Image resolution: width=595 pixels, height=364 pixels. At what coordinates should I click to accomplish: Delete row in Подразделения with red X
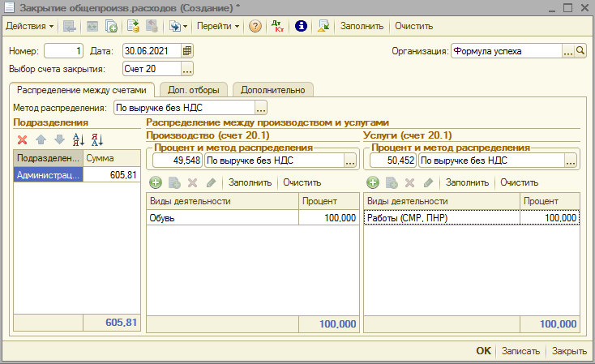coord(23,139)
